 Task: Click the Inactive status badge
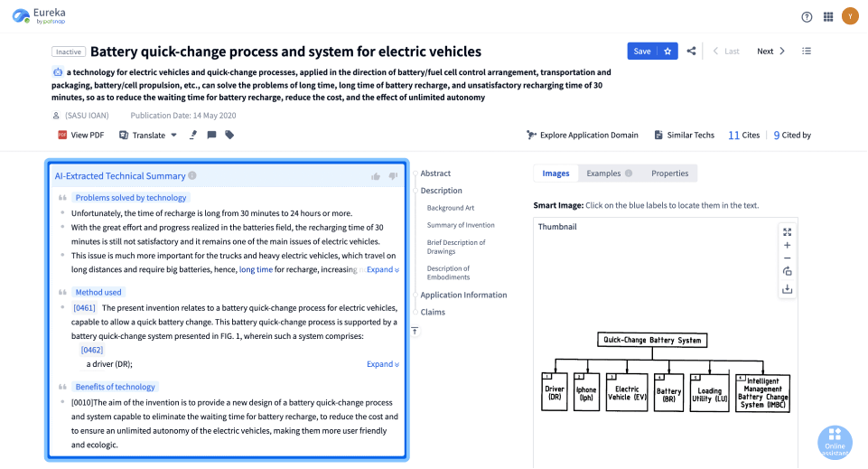click(x=69, y=52)
